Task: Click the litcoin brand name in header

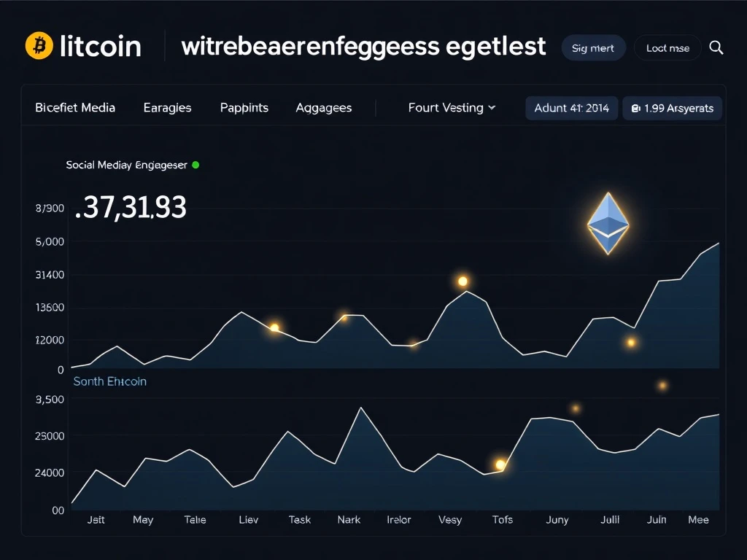Action: tap(100, 46)
